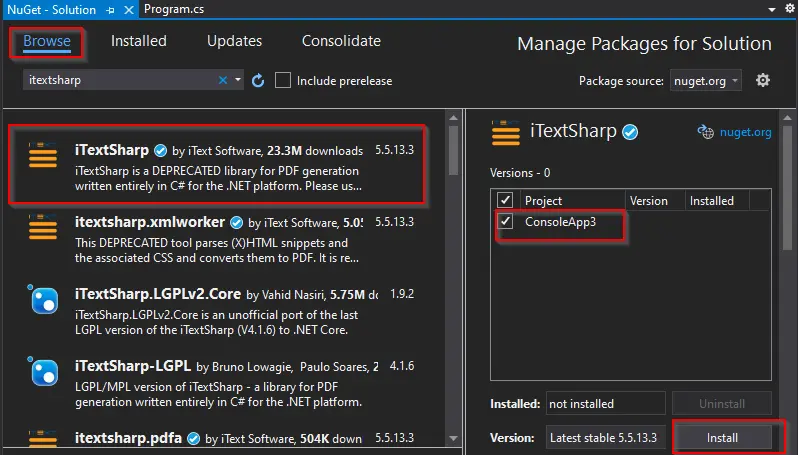The height and width of the screenshot is (455, 798).
Task: Click version 1.9.2 of iTextSharp.LGPLv2.Core
Action: coord(402,294)
